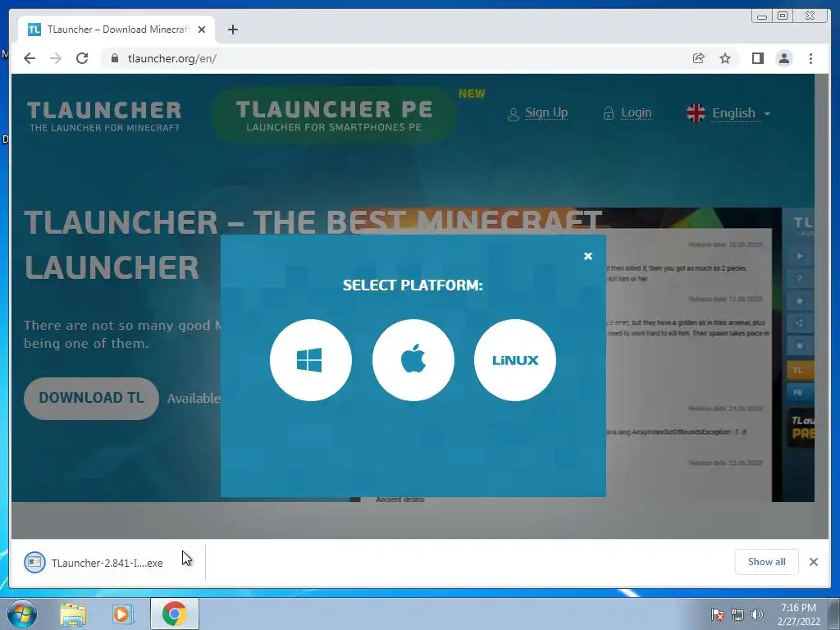
Task: Click the UK flag language icon
Action: (x=696, y=113)
